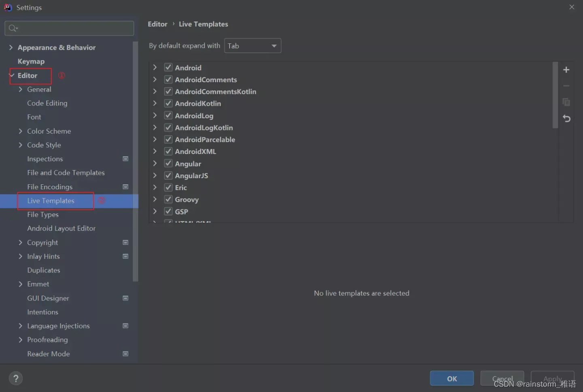This screenshot has width=583, height=392.
Task: Expand the General subsection arrow
Action: (x=20, y=89)
